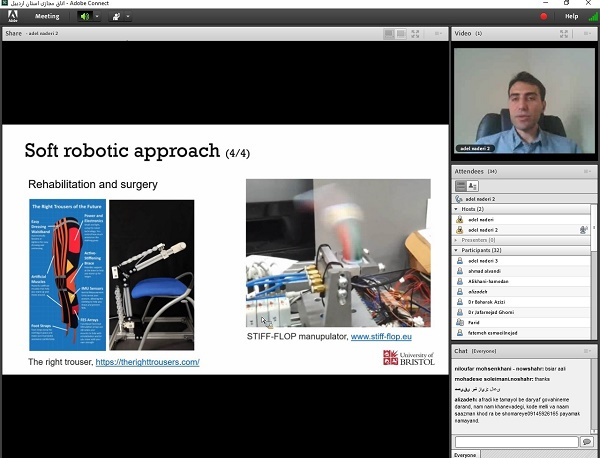
Task: Open the Help menu
Action: pos(571,16)
